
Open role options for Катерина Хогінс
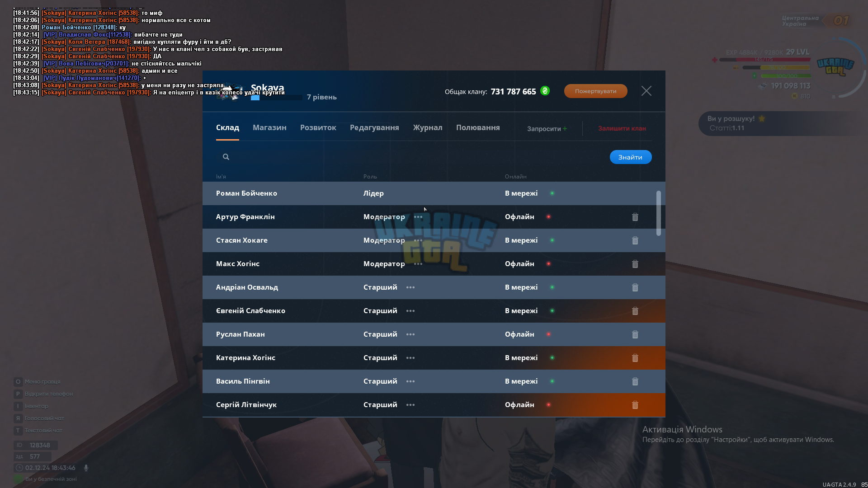point(410,358)
